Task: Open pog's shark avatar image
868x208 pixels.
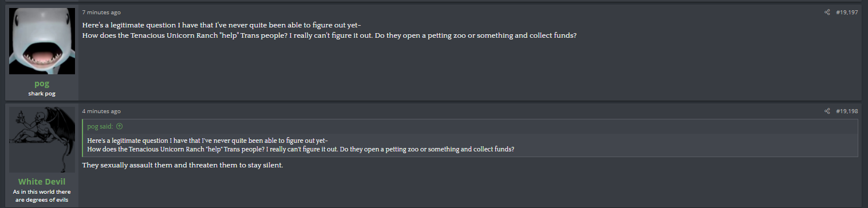Action: tap(42, 41)
